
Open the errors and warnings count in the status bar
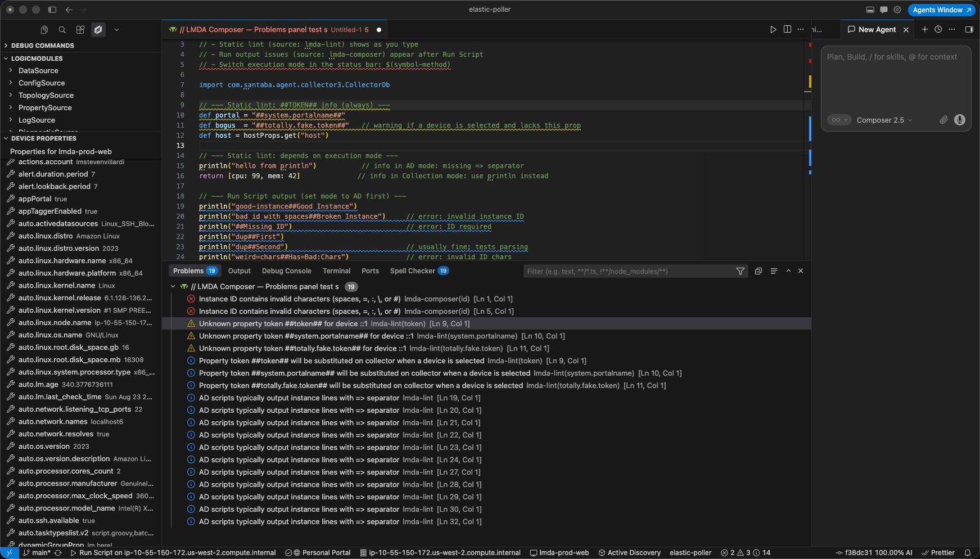coord(746,553)
